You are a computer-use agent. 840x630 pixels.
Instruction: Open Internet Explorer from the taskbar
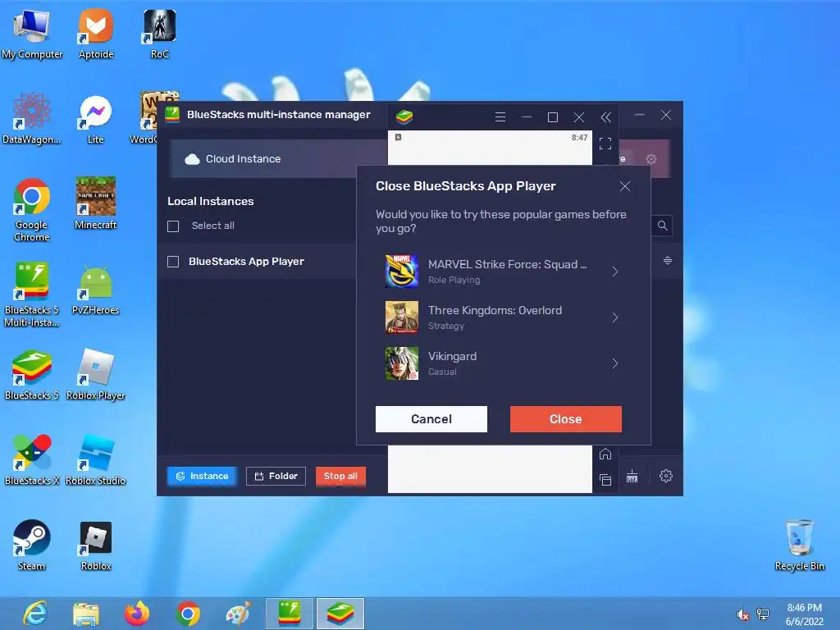point(35,614)
